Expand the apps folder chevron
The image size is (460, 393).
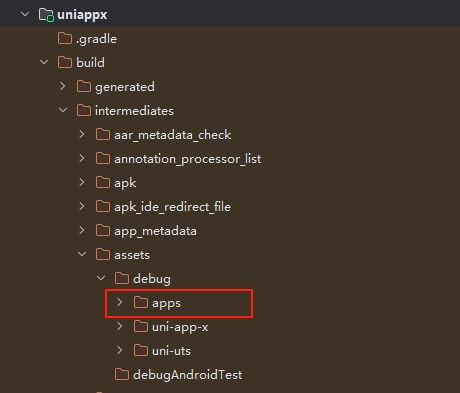120,302
